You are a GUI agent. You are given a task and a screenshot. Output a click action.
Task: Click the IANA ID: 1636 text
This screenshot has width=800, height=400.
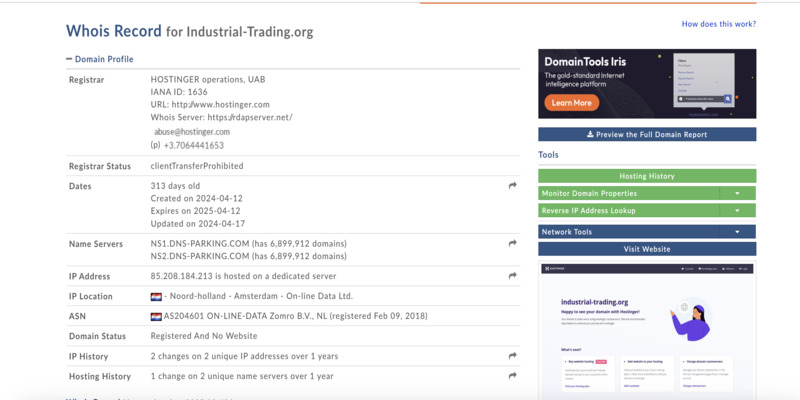tap(179, 92)
